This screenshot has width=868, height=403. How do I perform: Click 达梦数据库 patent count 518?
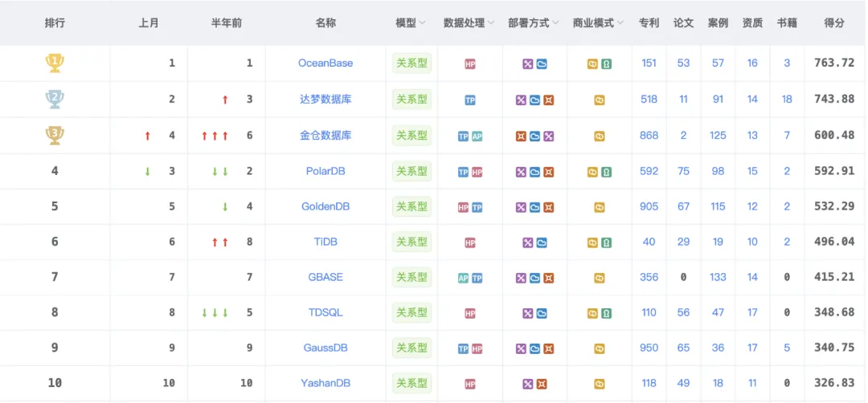click(649, 99)
